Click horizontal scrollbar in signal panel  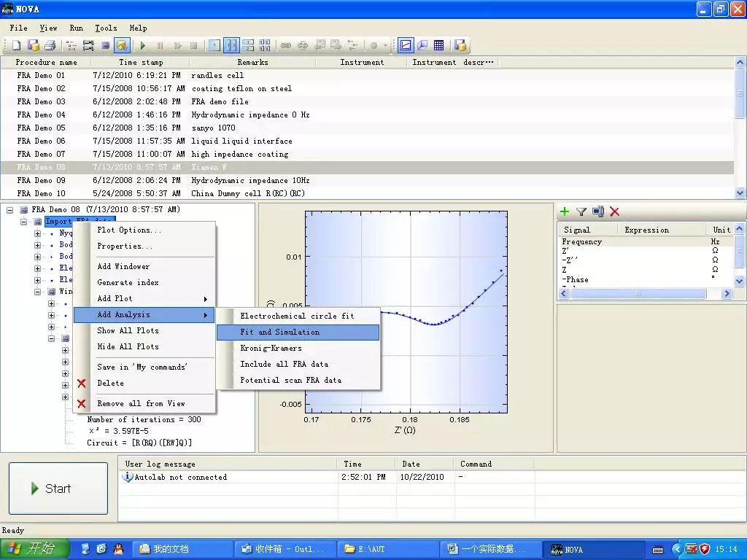638,294
